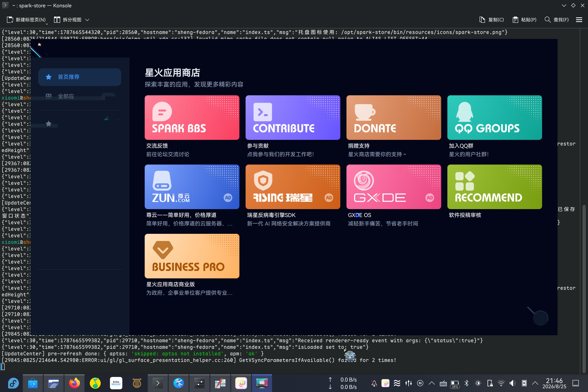
Task: Open the Wi-Fi network tray icon
Action: pyautogui.click(x=501, y=383)
